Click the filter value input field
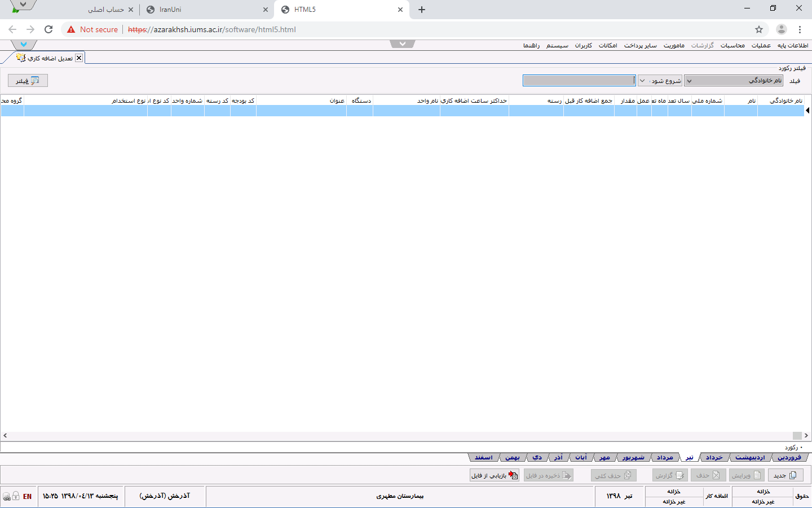Viewport: 812px width, 508px height. [579, 81]
